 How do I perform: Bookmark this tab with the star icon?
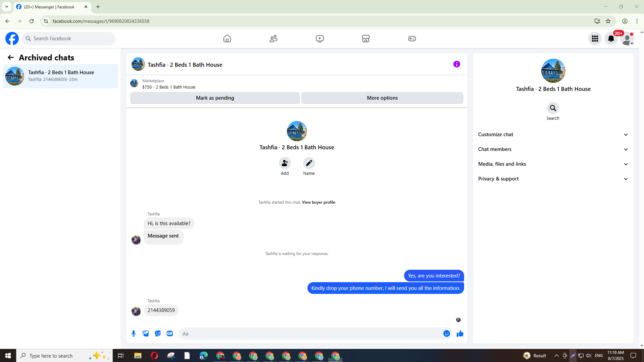(x=608, y=21)
